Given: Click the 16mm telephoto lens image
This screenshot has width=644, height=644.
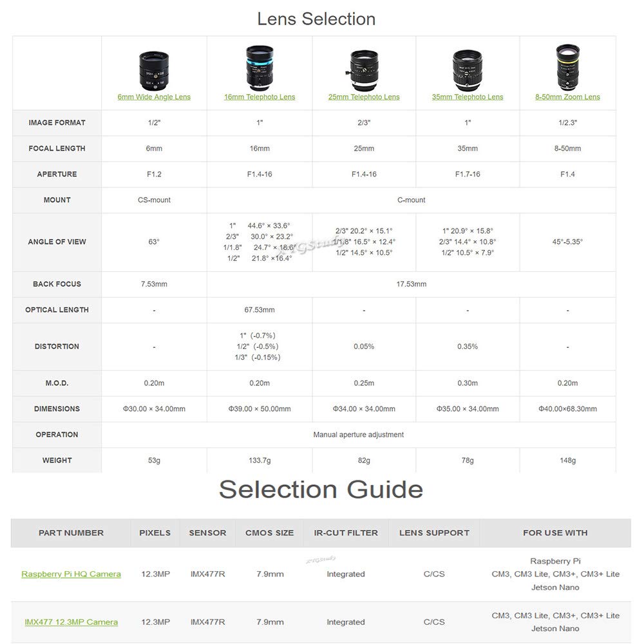Looking at the screenshot, I should click(260, 67).
